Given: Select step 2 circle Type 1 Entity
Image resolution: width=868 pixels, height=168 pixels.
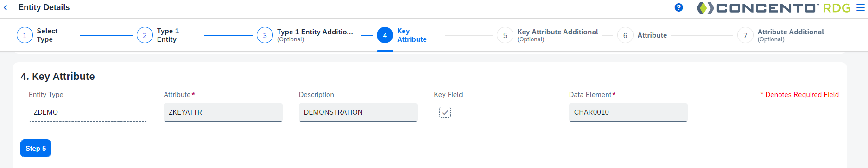Looking at the screenshot, I should (145, 35).
